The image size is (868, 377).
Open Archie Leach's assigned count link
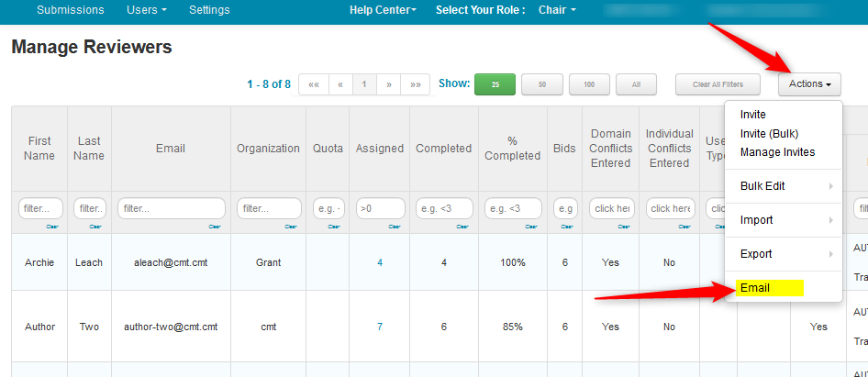point(380,262)
